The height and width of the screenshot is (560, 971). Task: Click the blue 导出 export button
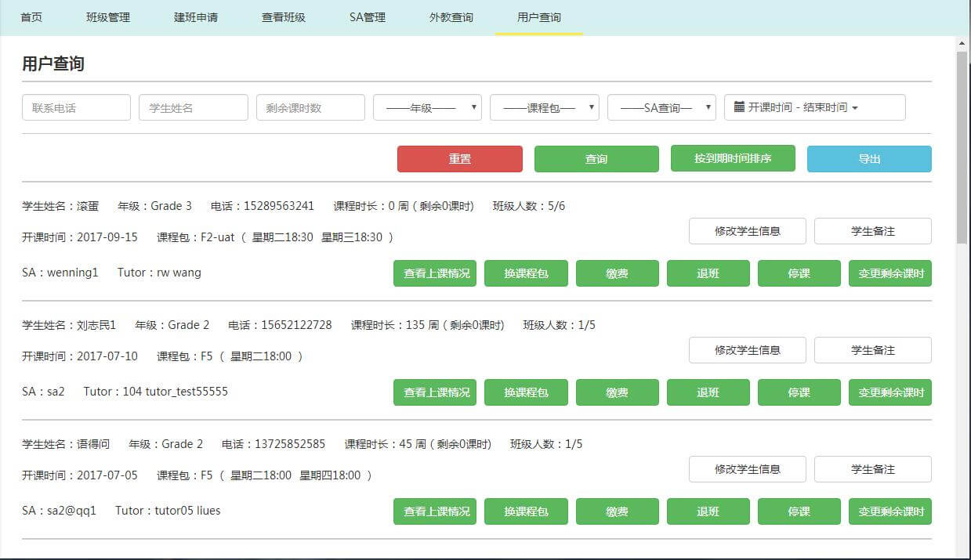pyautogui.click(x=869, y=159)
